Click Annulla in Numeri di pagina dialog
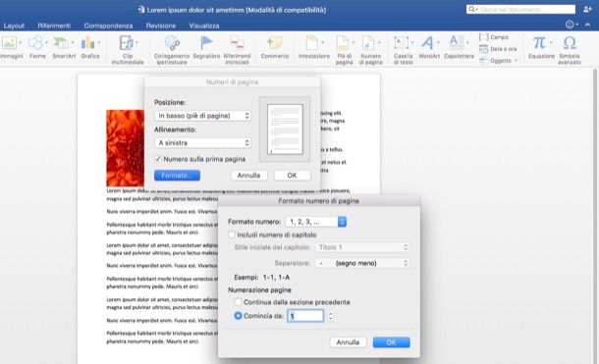Image resolution: width=599 pixels, height=364 pixels. tap(248, 175)
